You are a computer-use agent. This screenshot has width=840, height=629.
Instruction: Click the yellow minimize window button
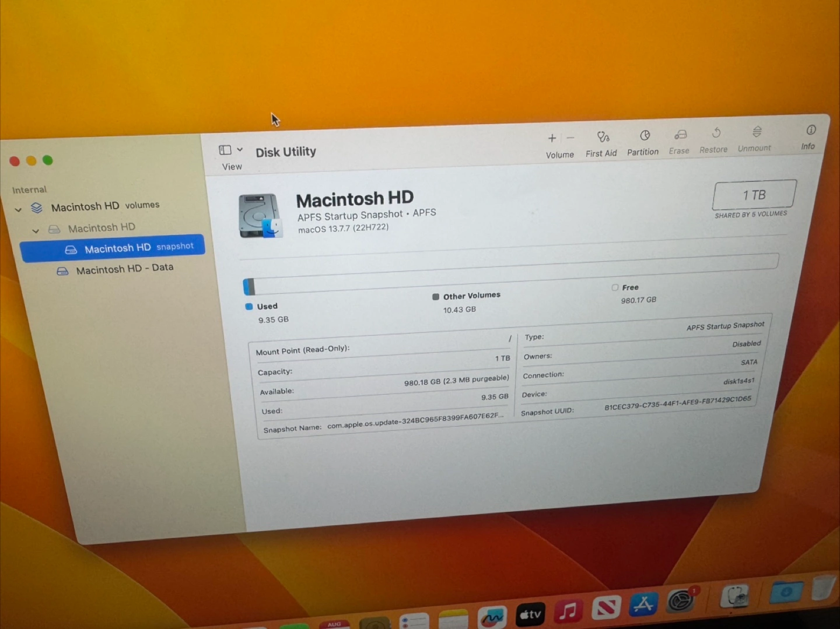tap(32, 161)
